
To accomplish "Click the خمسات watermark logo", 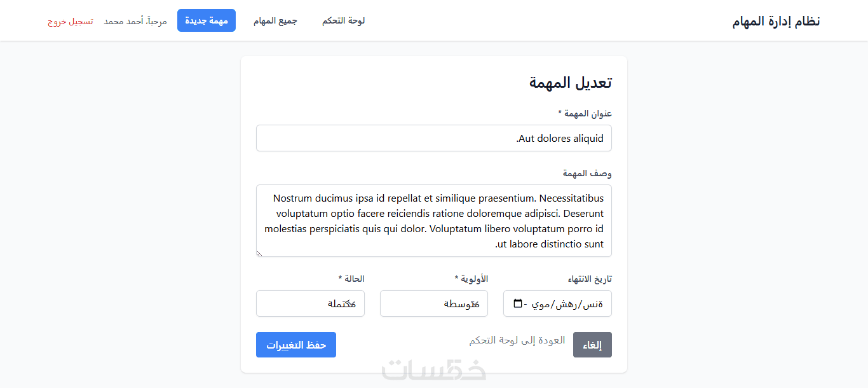I will pos(434,370).
